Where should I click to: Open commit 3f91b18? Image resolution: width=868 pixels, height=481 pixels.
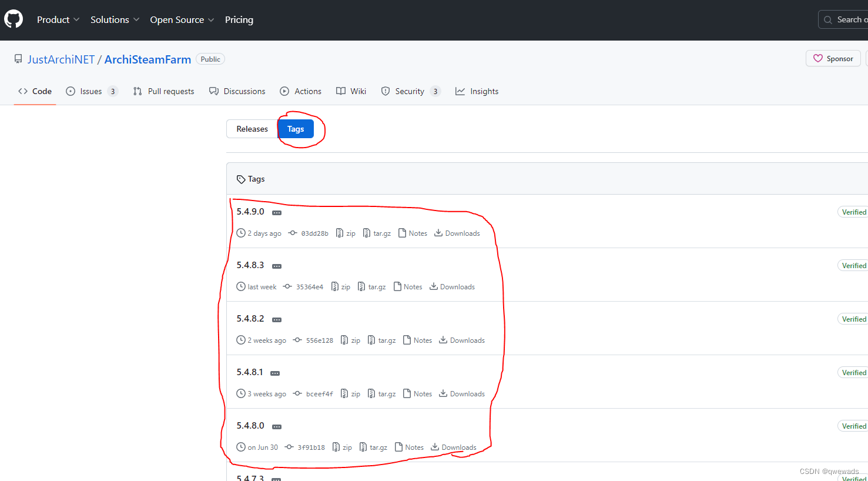[x=305, y=447]
